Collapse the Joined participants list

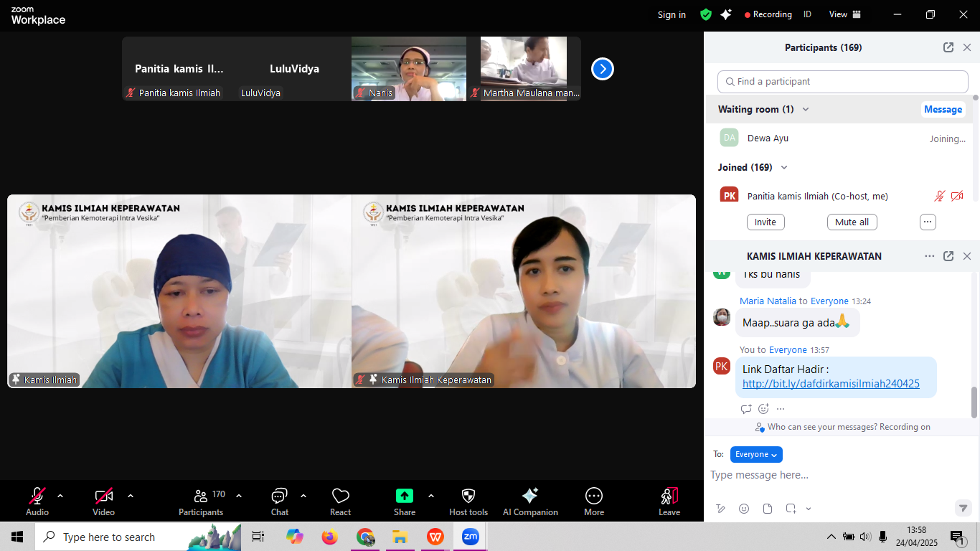[784, 167]
